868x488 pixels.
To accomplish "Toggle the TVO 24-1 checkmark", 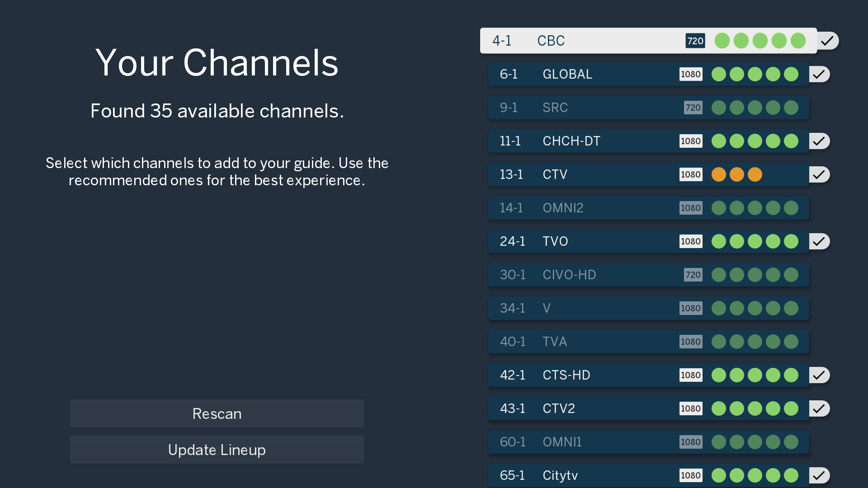I will (819, 241).
